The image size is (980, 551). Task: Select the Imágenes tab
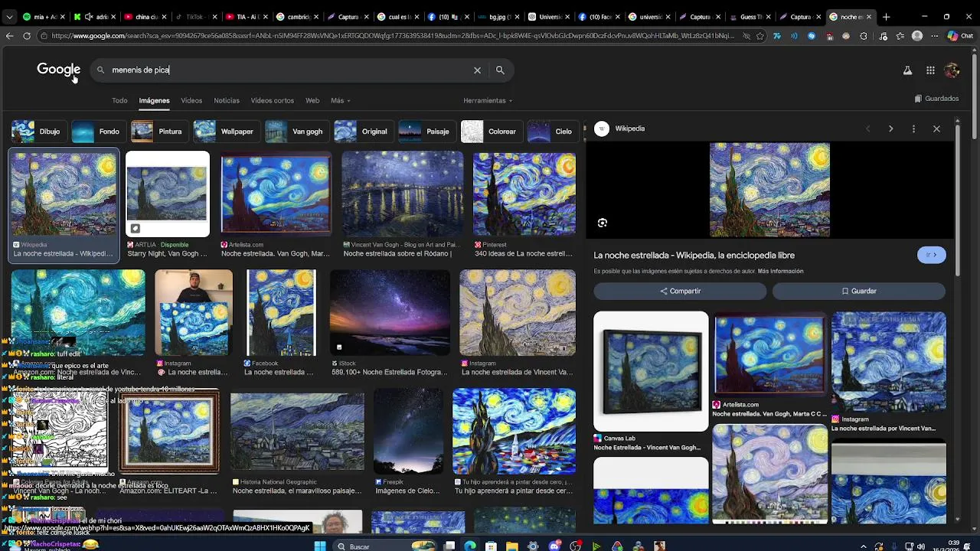154,100
